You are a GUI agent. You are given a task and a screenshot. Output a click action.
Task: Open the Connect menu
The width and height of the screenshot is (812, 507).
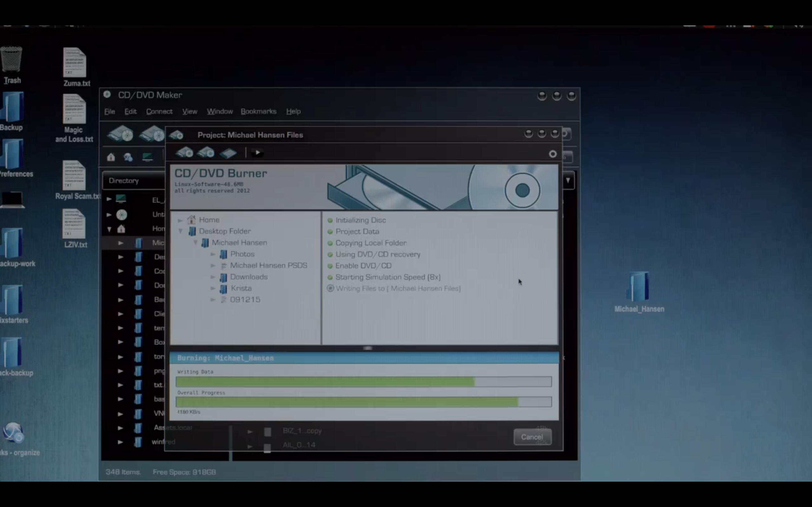[159, 111]
